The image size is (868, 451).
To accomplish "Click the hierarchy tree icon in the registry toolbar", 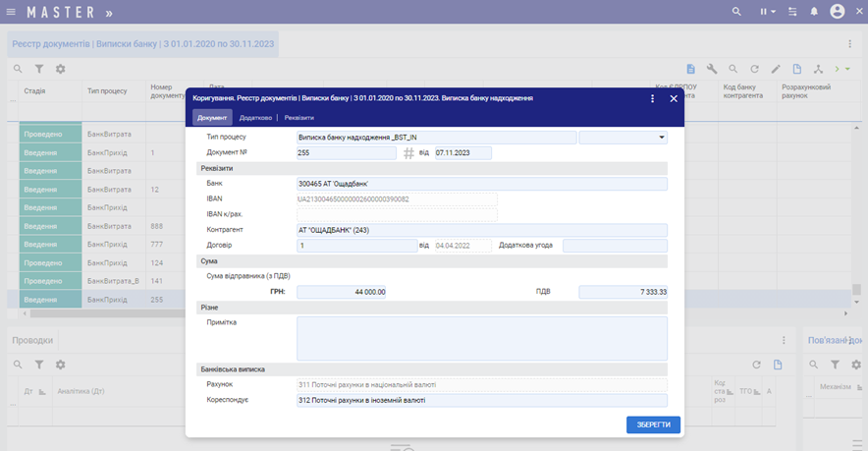I will (819, 69).
